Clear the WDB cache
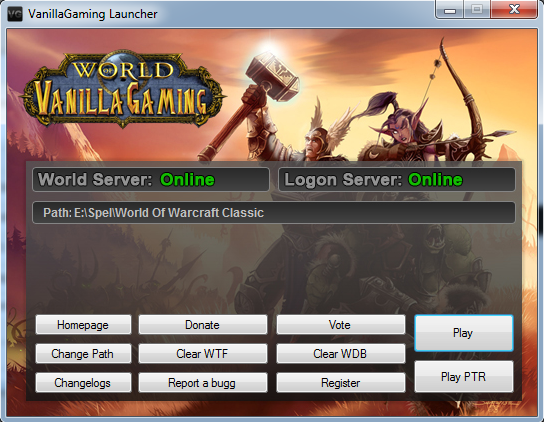The height and width of the screenshot is (422, 544). coord(340,354)
